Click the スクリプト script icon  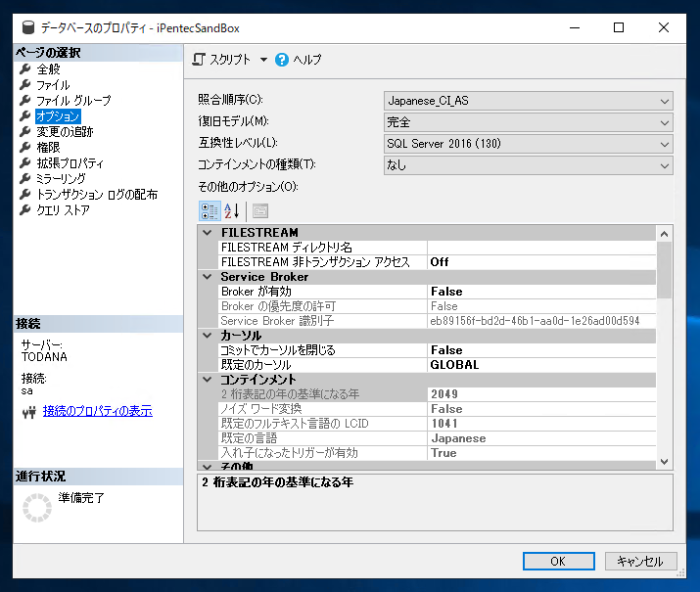point(199,60)
